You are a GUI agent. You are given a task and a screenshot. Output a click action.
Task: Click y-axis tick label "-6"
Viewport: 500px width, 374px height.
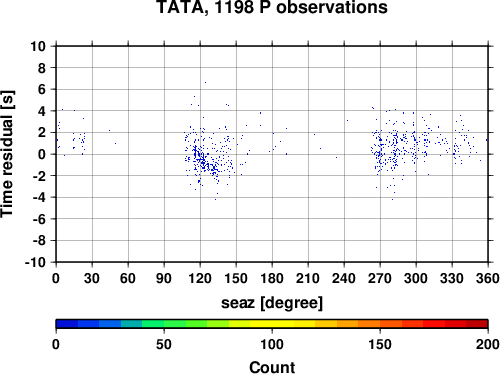point(39,219)
